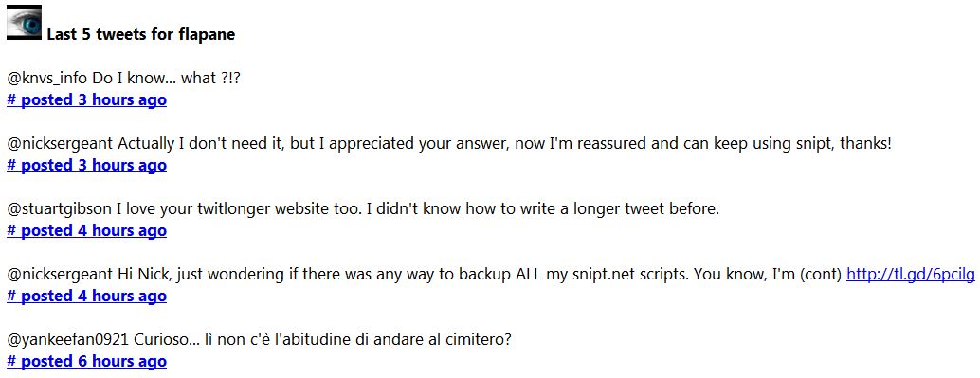Open 'posted 3 hours ago' link under the snipt thanks tweet
Image resolution: width=980 pixels, height=378 pixels.
(87, 165)
